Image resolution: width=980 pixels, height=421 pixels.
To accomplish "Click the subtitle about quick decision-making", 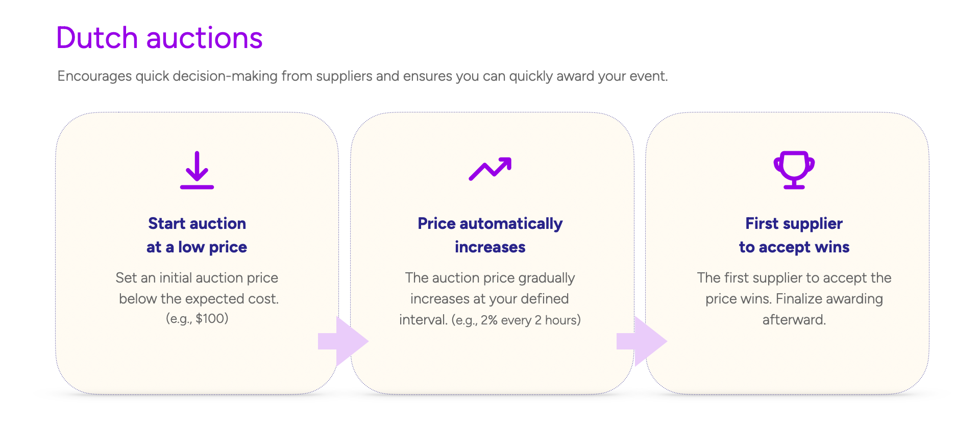I will (x=362, y=76).
